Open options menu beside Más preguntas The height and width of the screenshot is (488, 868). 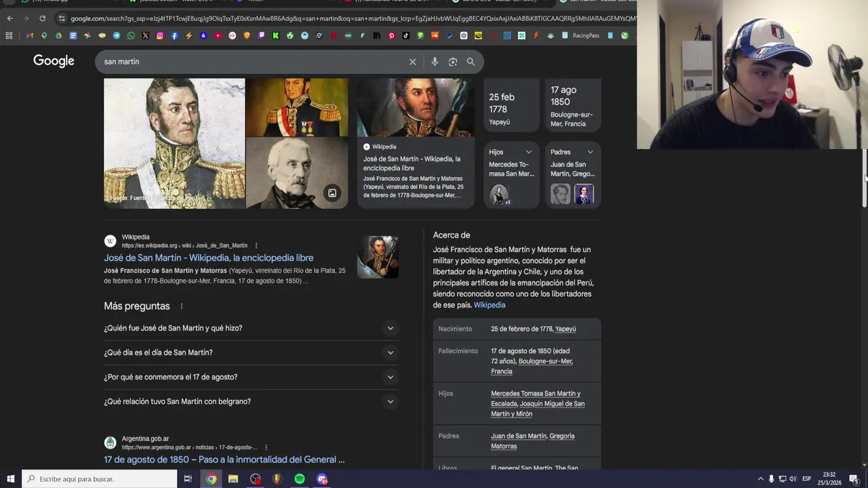point(181,306)
